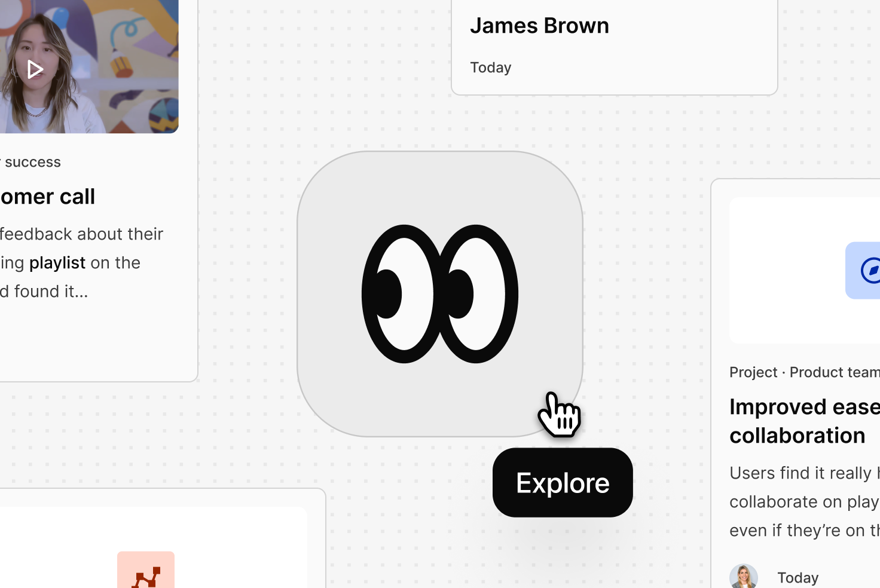This screenshot has height=588, width=880.
Task: Open the 'Users find it really' description
Action: 805,502
